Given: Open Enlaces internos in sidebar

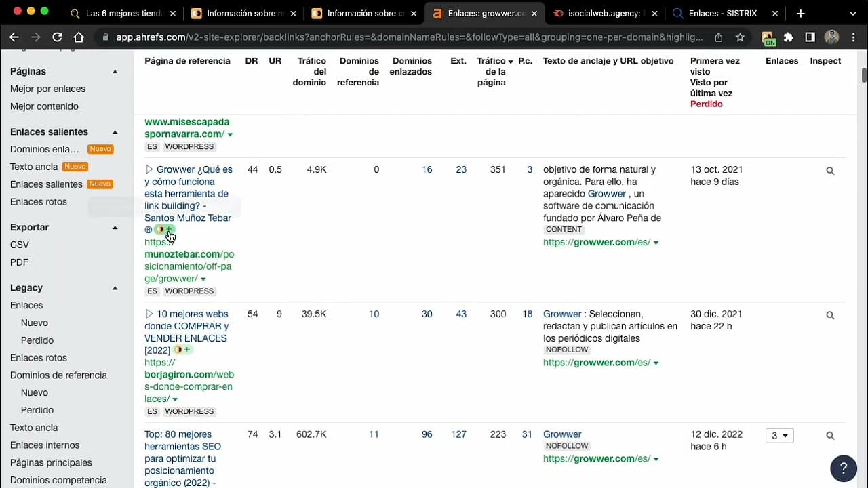Looking at the screenshot, I should pos(45,445).
